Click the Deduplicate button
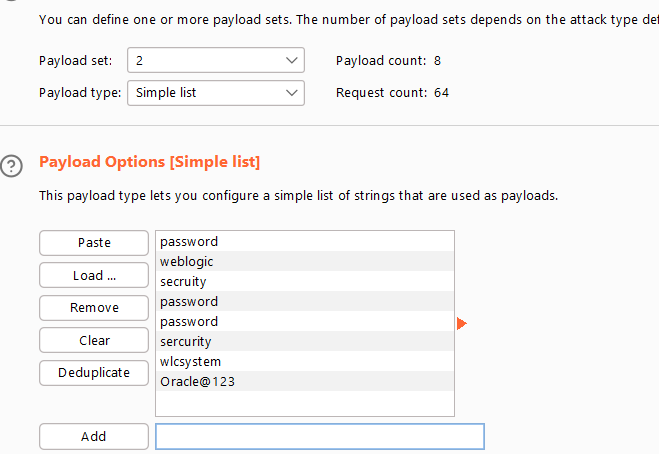Viewport: 659px width, 454px height. click(x=94, y=373)
